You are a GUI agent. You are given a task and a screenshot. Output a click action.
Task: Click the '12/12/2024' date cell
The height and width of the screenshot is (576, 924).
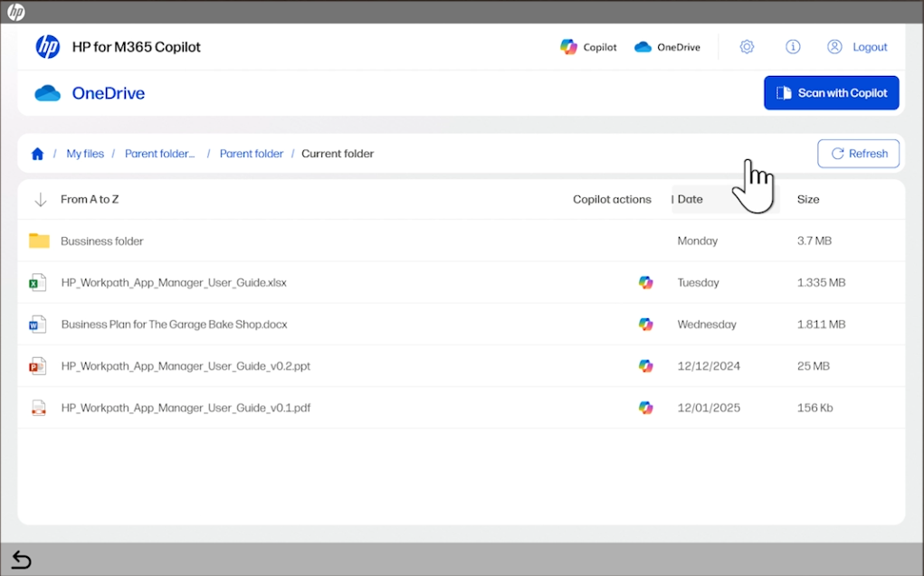pyautogui.click(x=709, y=366)
